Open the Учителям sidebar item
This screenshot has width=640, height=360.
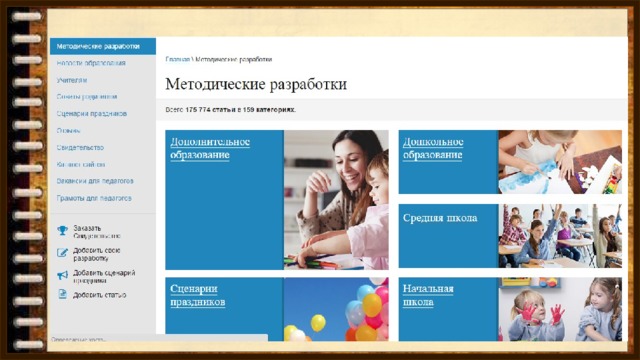(72, 80)
